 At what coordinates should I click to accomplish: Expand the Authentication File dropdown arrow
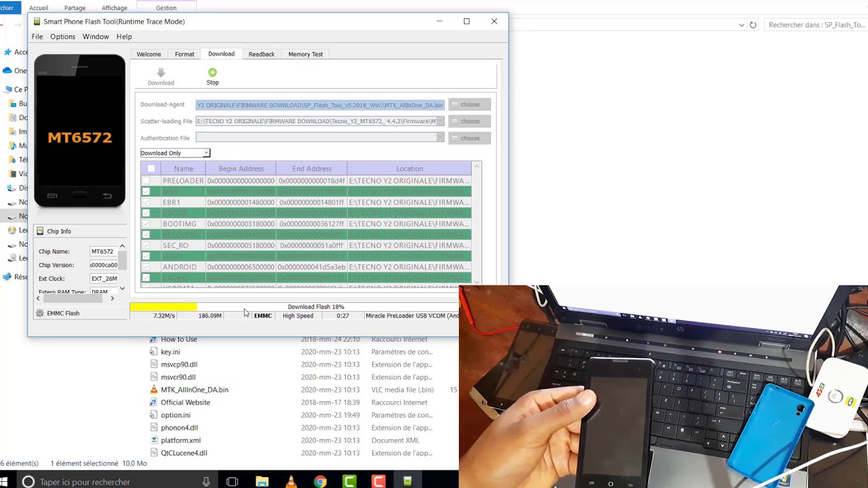(440, 138)
